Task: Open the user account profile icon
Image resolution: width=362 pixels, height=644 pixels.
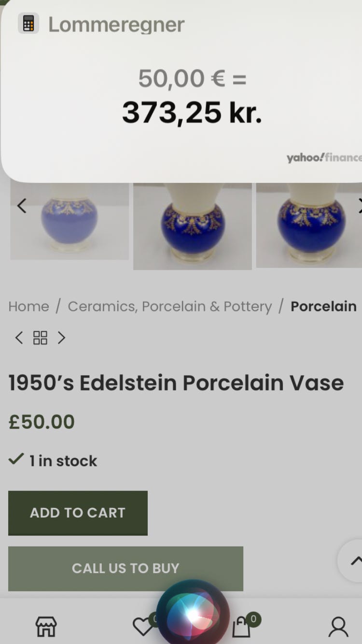Action: 338,627
